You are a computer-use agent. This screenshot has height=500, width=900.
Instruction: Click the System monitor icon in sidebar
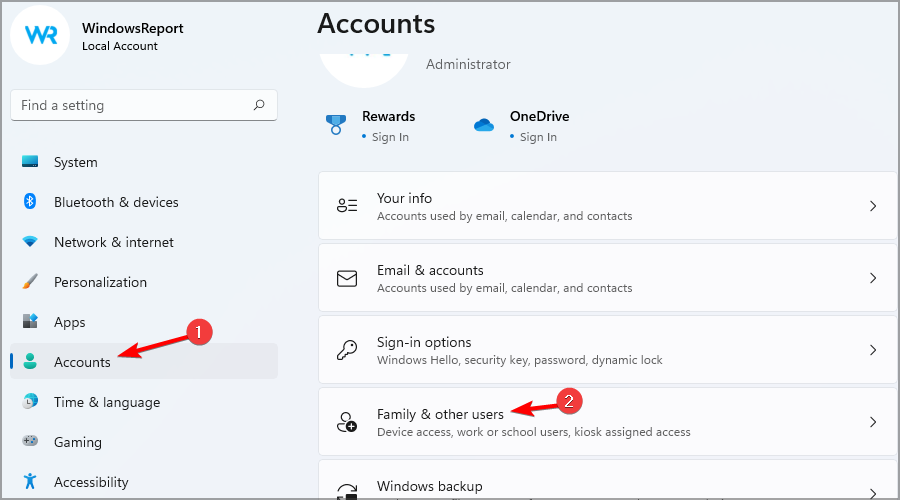tap(30, 162)
